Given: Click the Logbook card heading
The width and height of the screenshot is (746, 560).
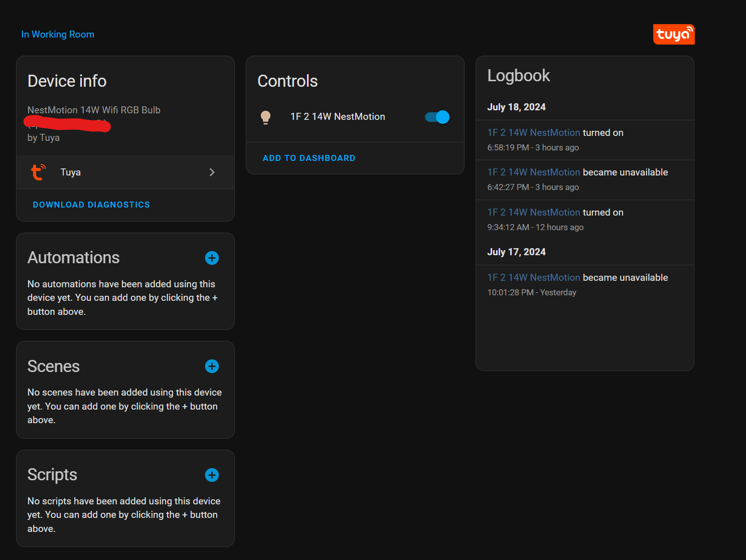Looking at the screenshot, I should [518, 76].
